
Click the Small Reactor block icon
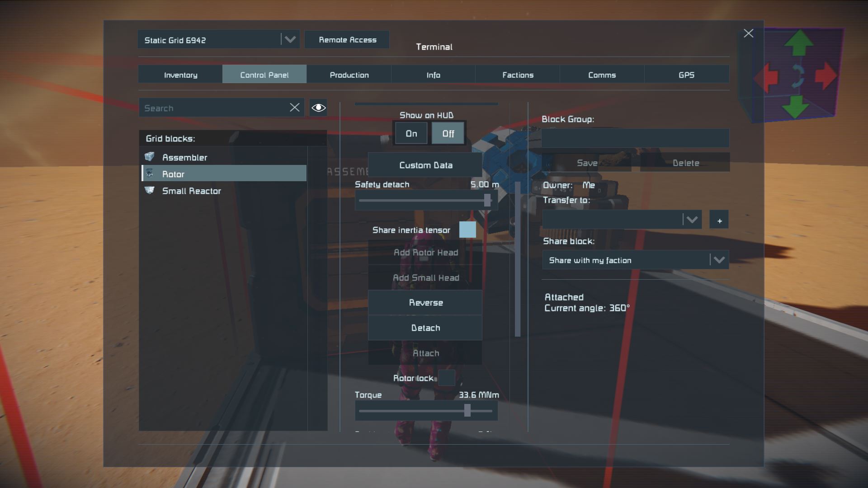click(150, 190)
